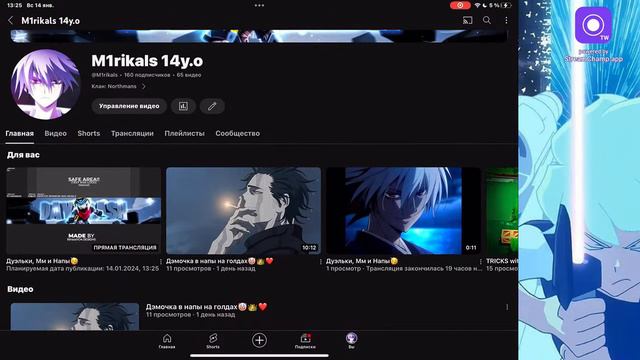This screenshot has width=640, height=360.
Task: Click the purple StreamChamp app logo
Action: tap(593, 25)
